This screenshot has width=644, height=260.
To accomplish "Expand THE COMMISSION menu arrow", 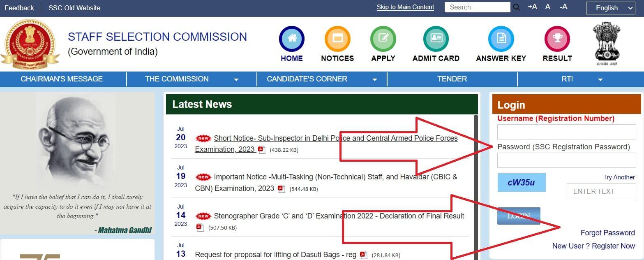I will 236,80.
